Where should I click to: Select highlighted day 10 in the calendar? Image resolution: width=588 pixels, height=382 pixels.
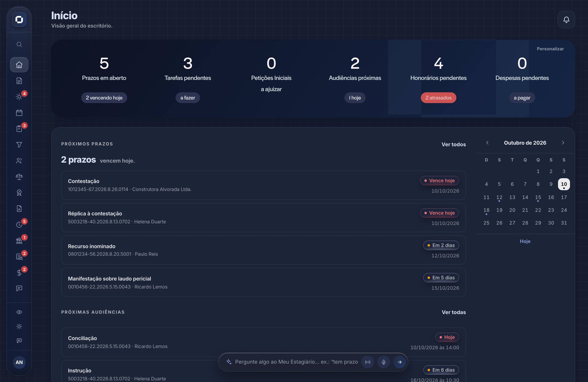point(564,184)
